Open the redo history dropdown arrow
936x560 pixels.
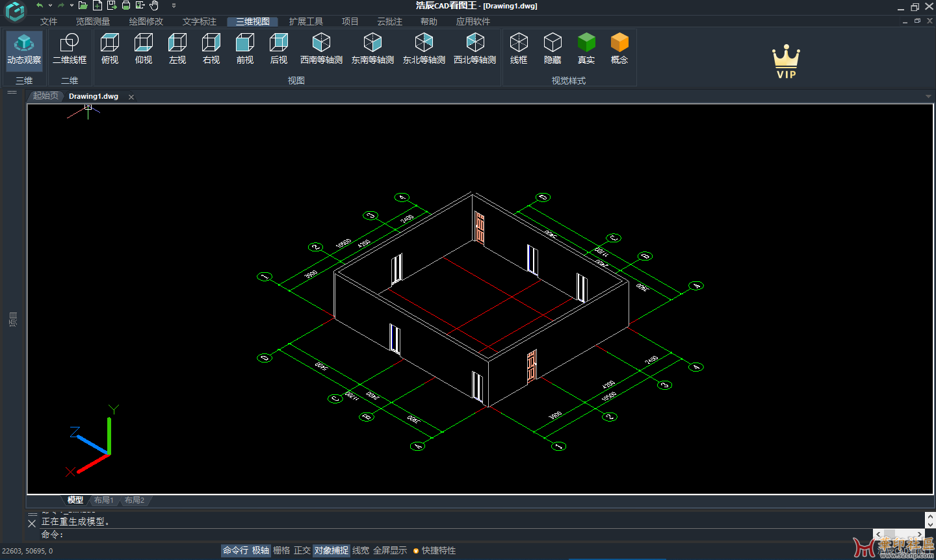pos(71,5)
